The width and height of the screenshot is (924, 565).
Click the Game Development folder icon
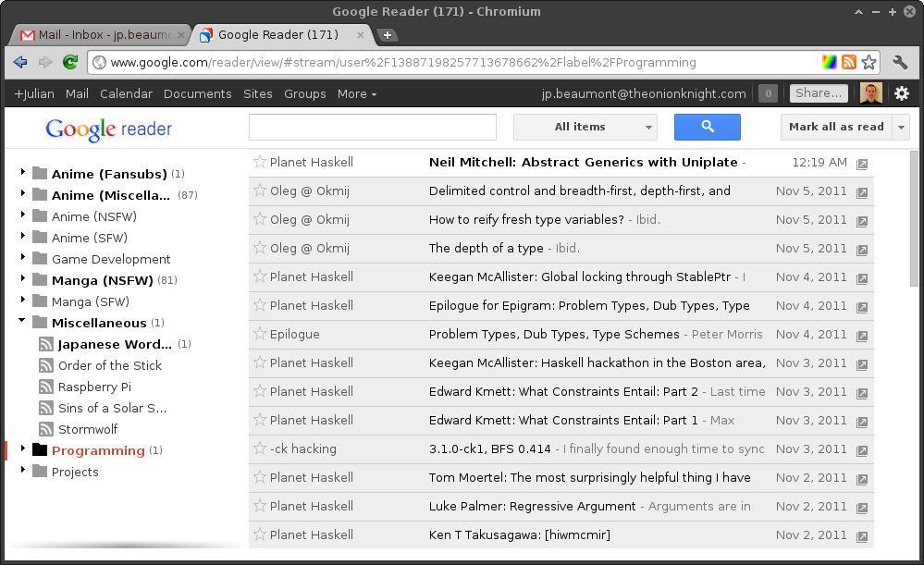tap(40, 259)
